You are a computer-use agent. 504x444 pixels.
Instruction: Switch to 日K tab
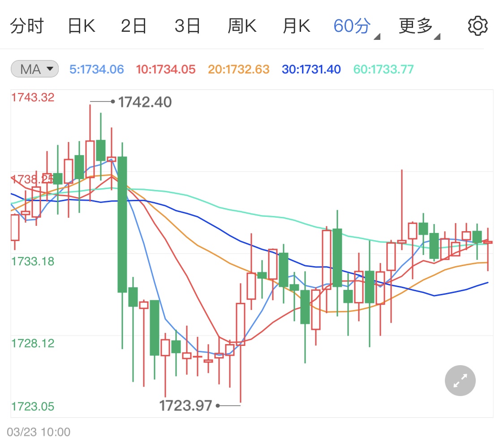tap(82, 26)
